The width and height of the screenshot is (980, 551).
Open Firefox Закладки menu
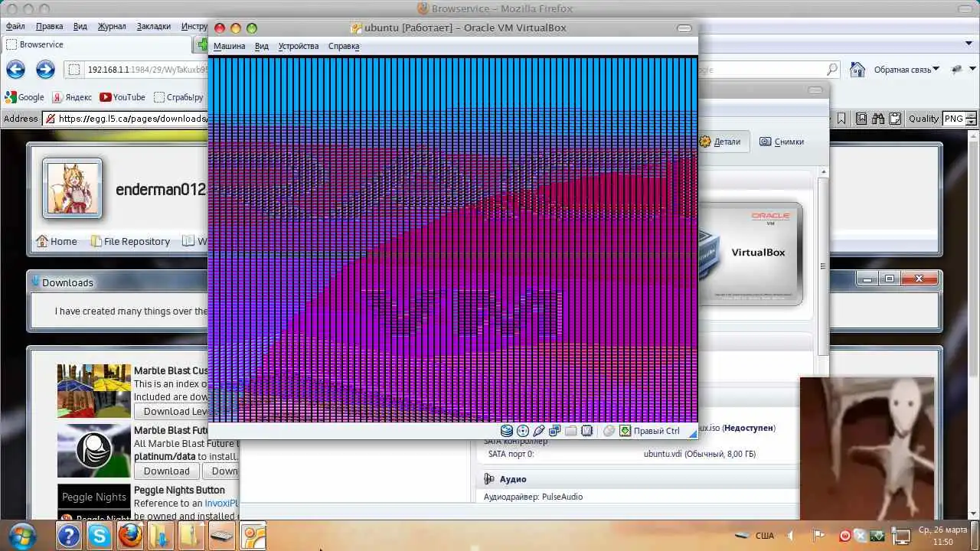coord(154,26)
